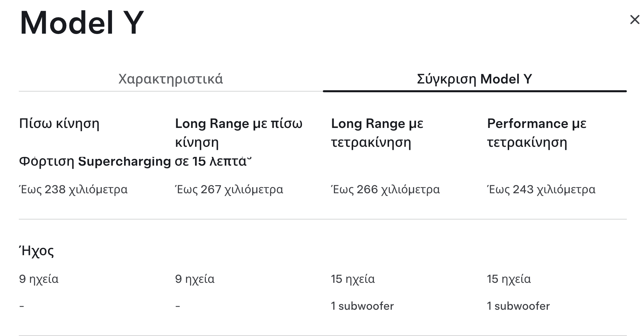Click 15 ηχεία for Long Range τετρακίνηση
The height and width of the screenshot is (336, 644).
tap(353, 279)
